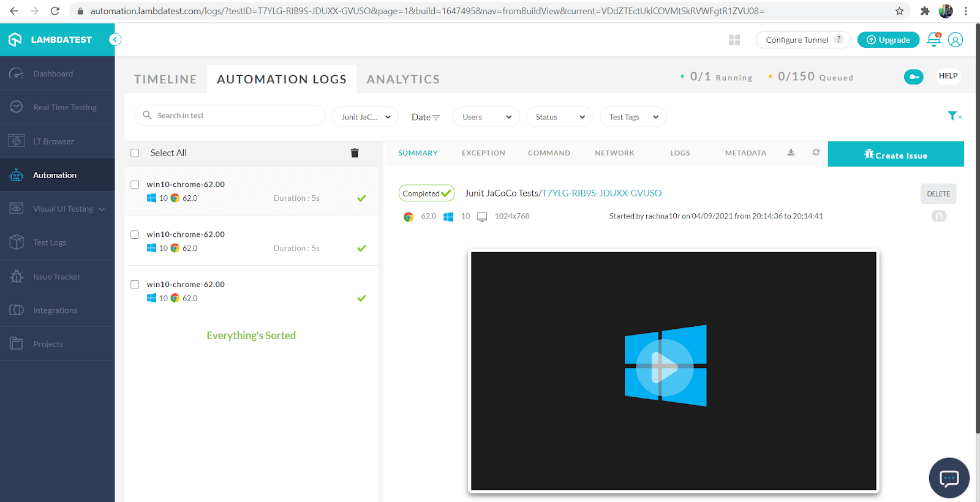Open the chat support widget

point(949,478)
